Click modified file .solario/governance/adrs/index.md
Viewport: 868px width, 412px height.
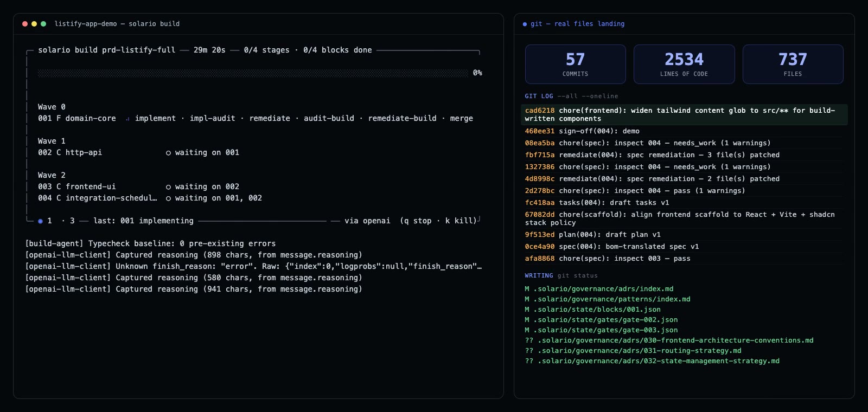599,289
